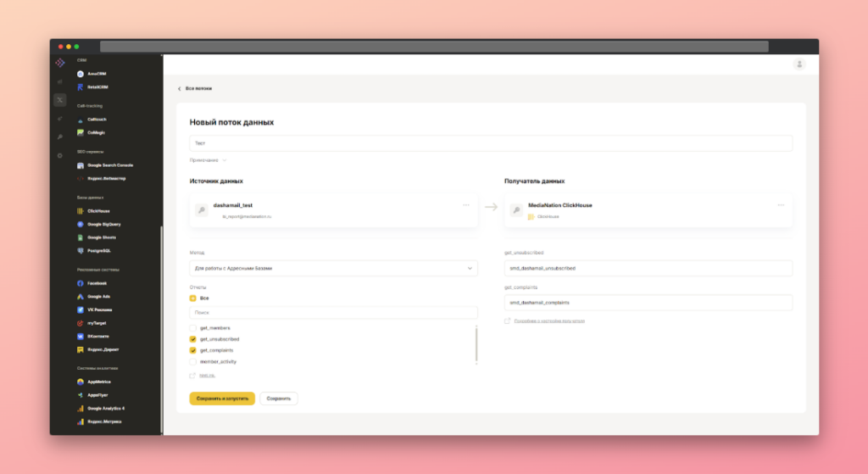Select PostgreSQL in sidebar
Image resolution: width=868 pixels, height=474 pixels.
[94, 251]
